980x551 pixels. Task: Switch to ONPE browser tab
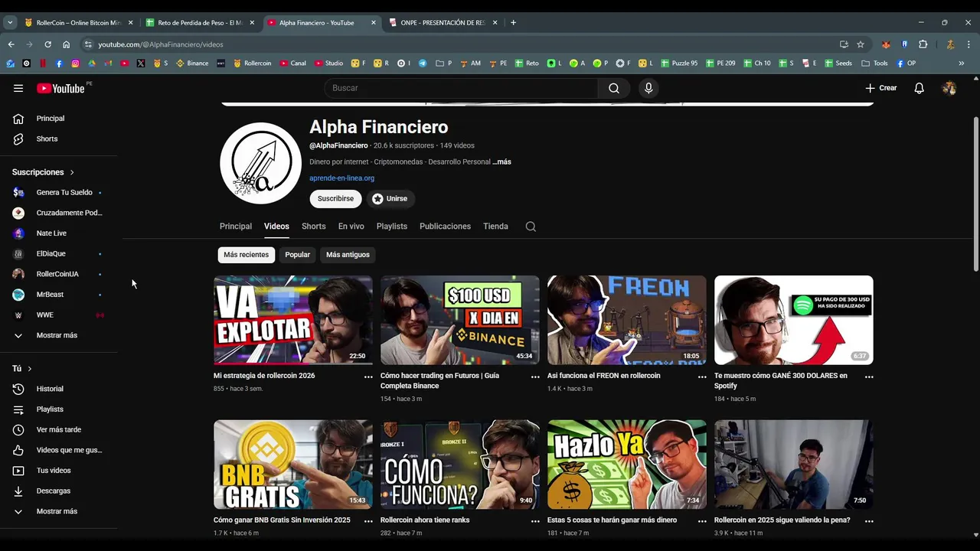443,23
